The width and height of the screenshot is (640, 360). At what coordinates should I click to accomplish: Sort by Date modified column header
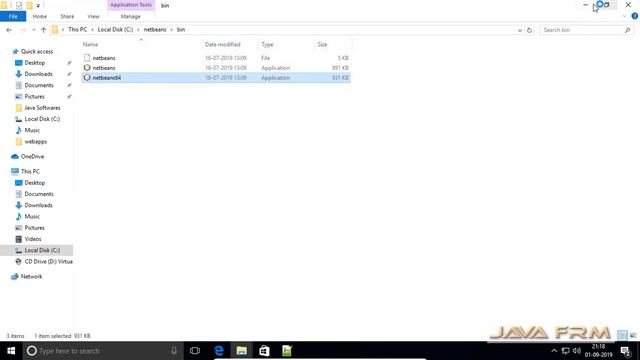tap(223, 44)
